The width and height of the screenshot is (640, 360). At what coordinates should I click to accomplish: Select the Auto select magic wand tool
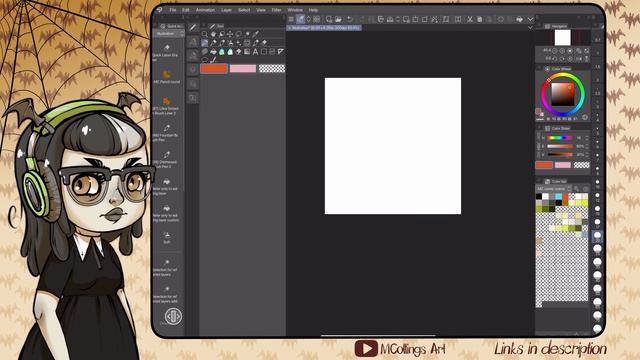click(247, 34)
